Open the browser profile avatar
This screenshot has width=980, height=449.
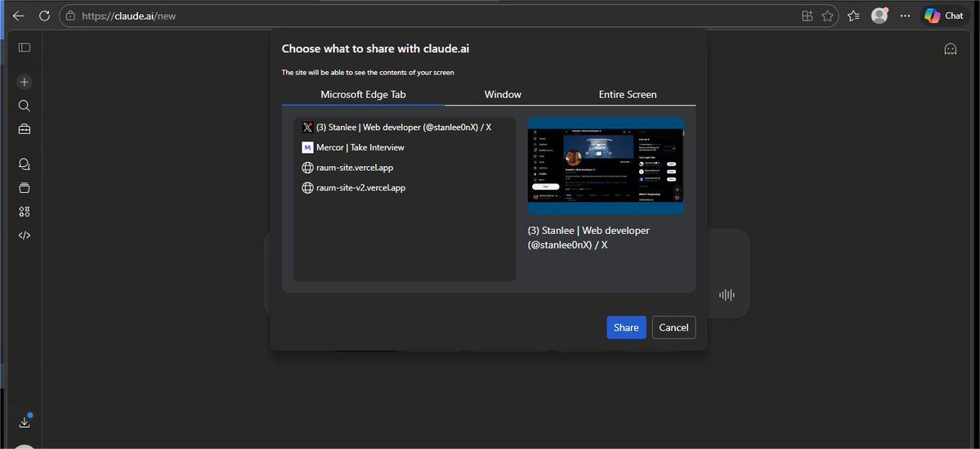(x=880, y=16)
